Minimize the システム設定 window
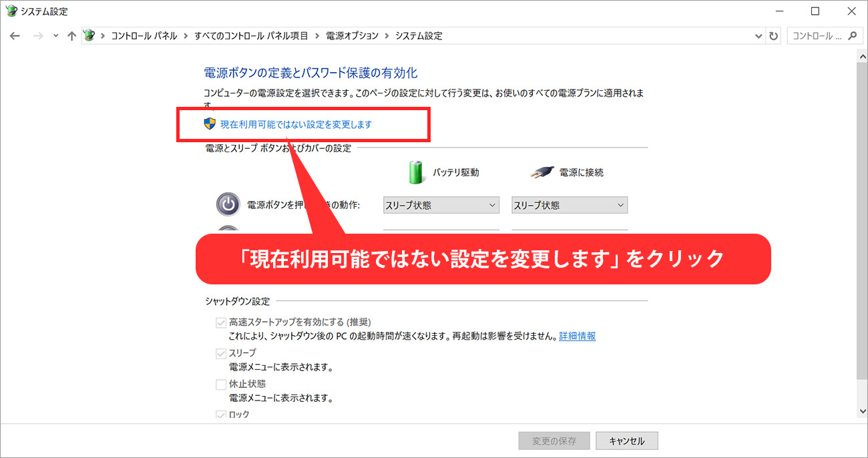Viewport: 868px width, 458px height. click(x=780, y=11)
